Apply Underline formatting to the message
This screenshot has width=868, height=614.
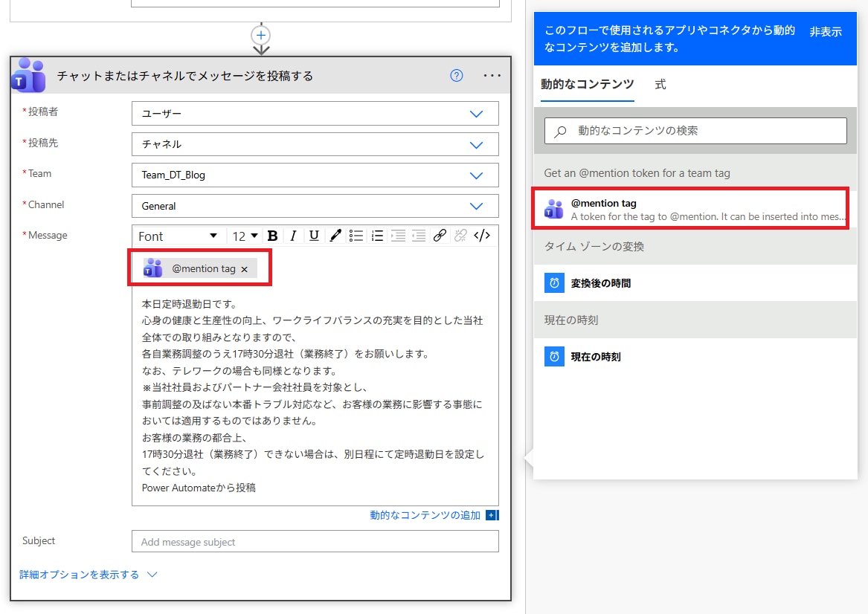coord(314,236)
